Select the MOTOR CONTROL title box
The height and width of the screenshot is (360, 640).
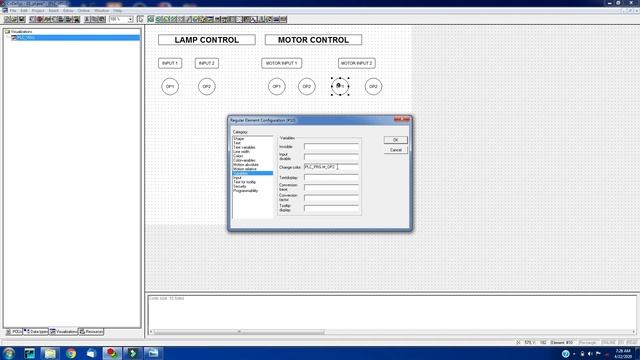313,40
